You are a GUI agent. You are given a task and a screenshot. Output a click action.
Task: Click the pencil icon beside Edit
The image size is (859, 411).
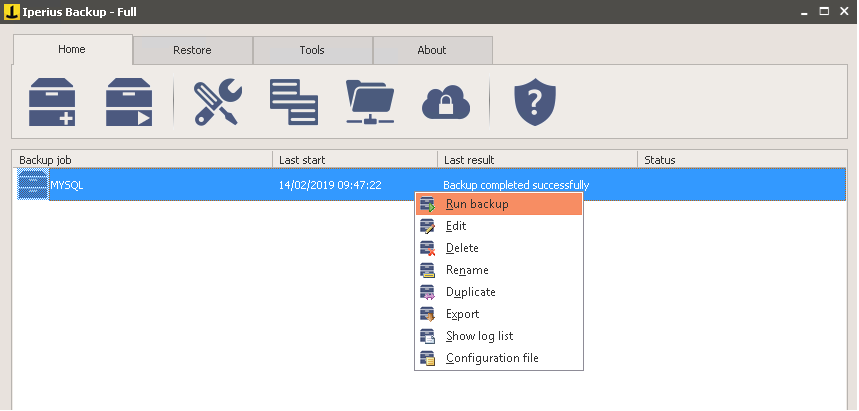point(427,226)
